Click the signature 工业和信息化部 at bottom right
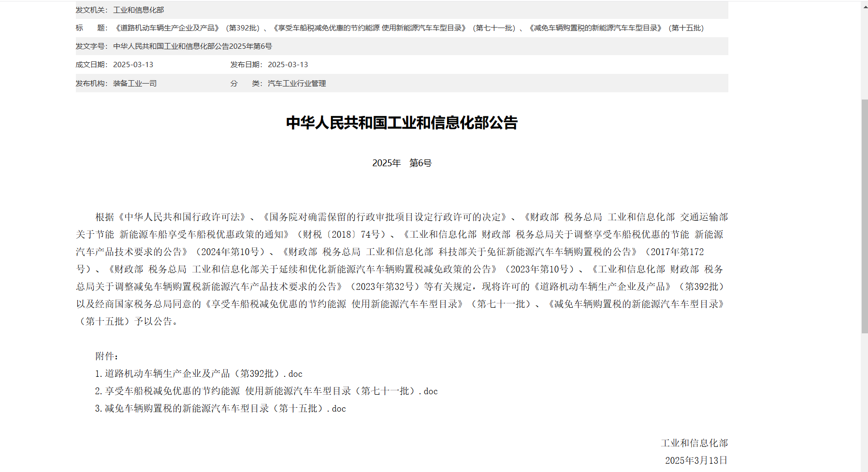The width and height of the screenshot is (868, 472). pyautogui.click(x=694, y=443)
